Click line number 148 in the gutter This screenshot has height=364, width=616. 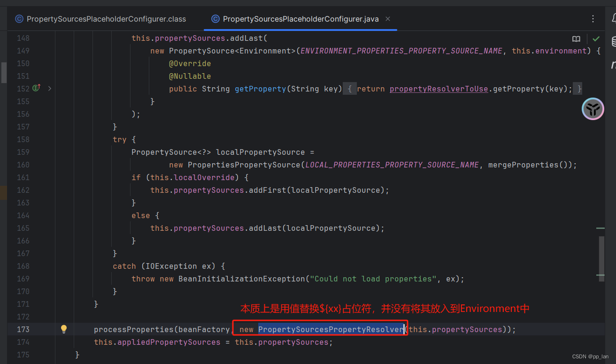pos(23,38)
